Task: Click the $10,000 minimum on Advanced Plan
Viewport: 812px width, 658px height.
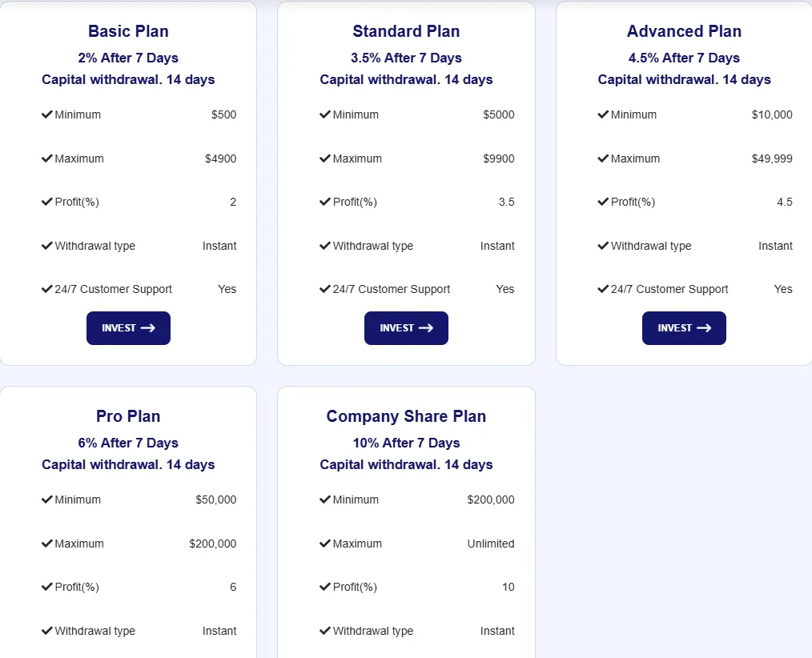Action: pyautogui.click(x=772, y=114)
